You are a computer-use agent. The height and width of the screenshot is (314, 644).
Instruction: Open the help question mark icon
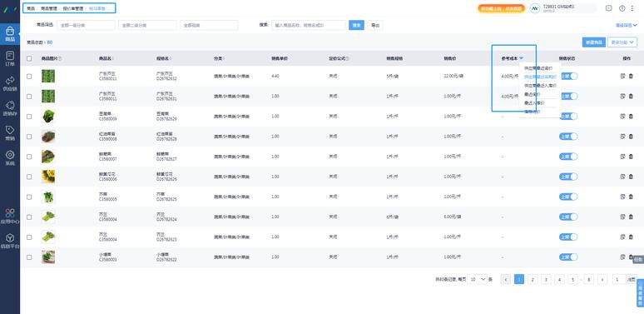622,8
